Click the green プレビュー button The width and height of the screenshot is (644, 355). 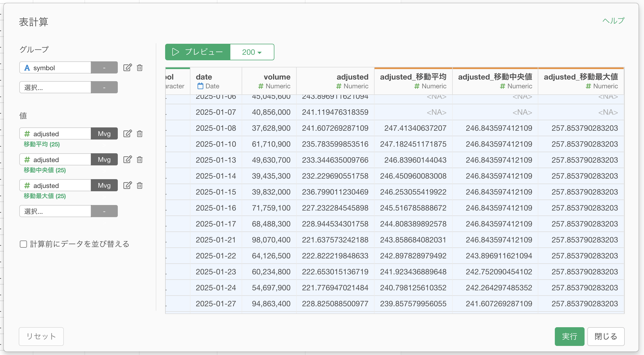[x=198, y=52]
